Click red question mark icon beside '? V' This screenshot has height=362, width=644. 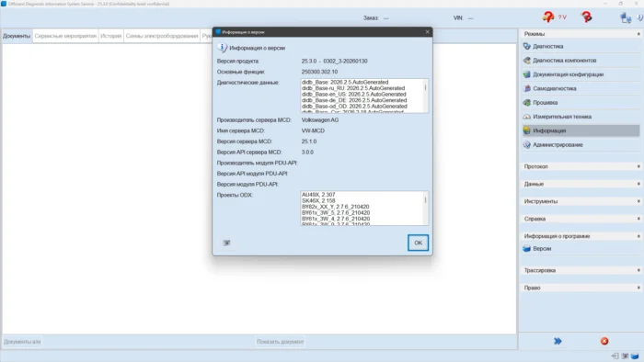548,17
